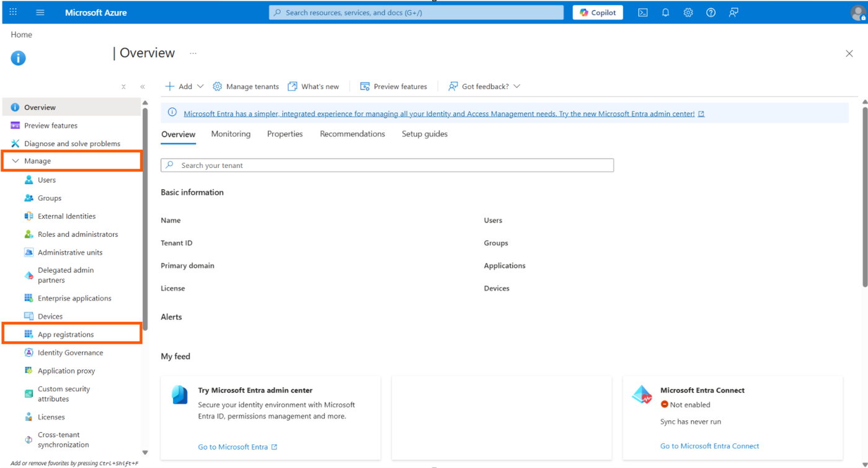Switch to the Monitoring tab
This screenshot has width=868, height=468.
click(x=231, y=134)
